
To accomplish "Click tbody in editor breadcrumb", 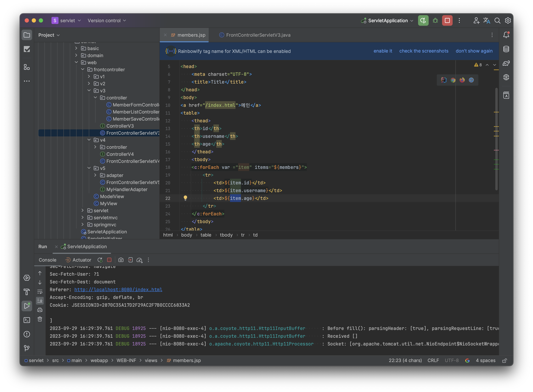I will coord(226,235).
